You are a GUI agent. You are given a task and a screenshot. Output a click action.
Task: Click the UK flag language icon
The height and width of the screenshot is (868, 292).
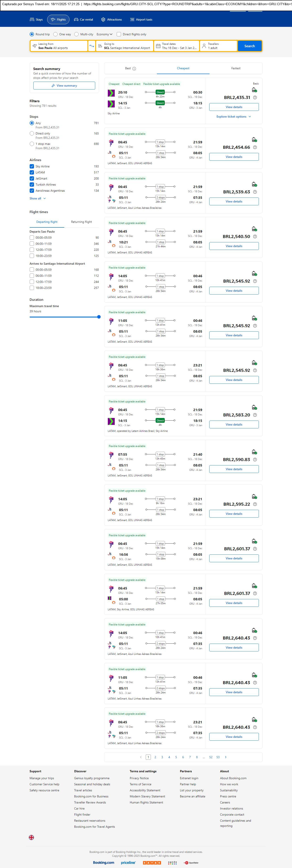(31, 837)
